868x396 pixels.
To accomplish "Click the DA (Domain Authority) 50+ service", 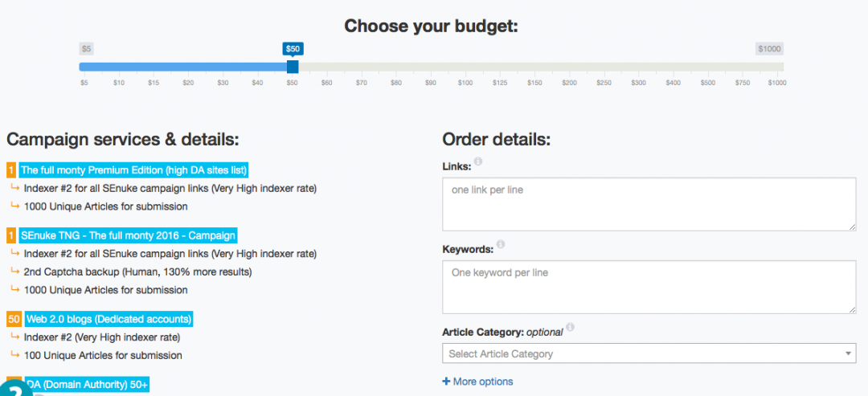I will (x=87, y=385).
